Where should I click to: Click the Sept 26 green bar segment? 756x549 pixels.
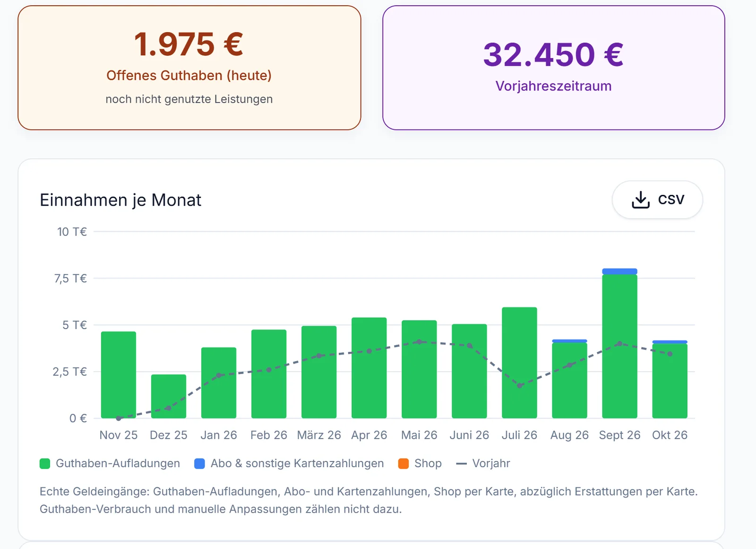pos(619,346)
